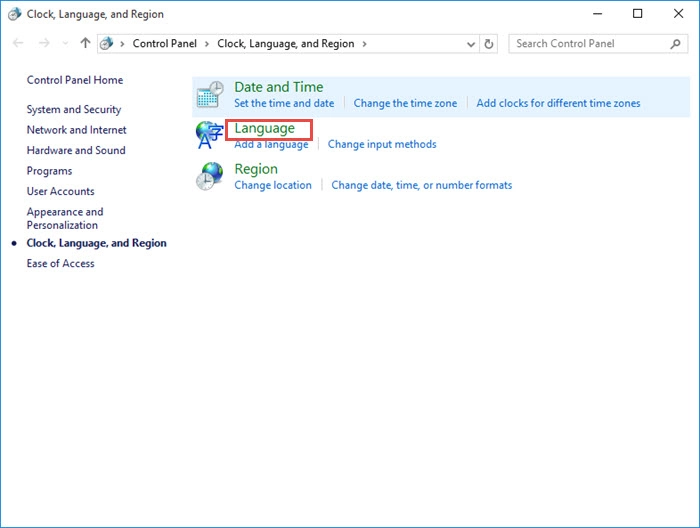Expand chevron after Clock, Language, and Region breadcrumb

(364, 44)
